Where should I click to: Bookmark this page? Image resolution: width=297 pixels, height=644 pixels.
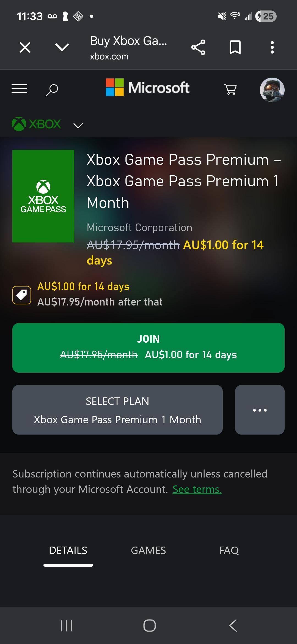[x=235, y=47]
